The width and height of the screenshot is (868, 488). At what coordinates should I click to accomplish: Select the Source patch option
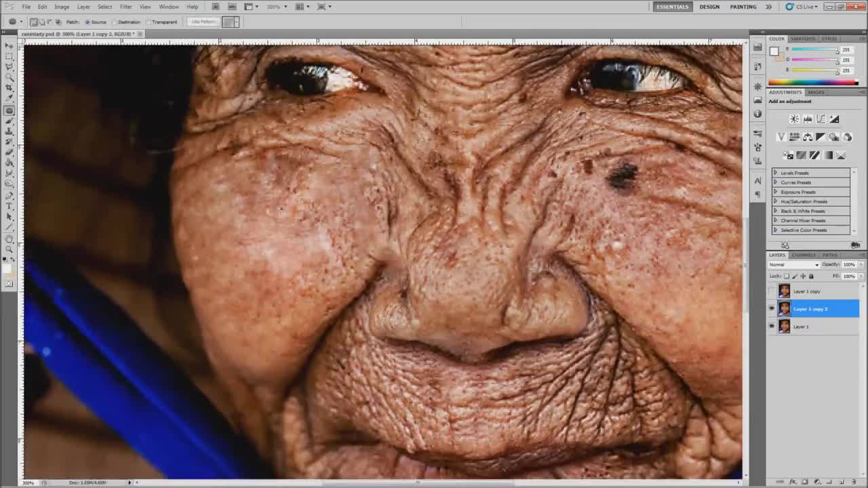pyautogui.click(x=96, y=22)
